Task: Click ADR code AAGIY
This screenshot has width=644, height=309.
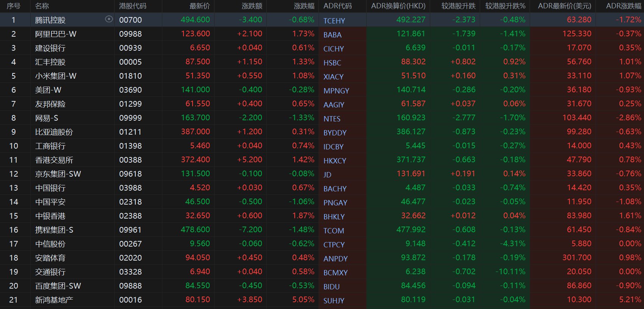Action: coord(334,105)
